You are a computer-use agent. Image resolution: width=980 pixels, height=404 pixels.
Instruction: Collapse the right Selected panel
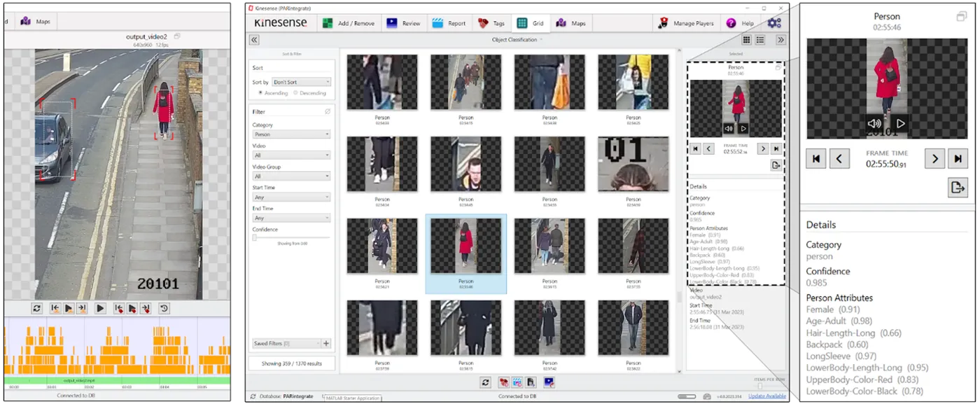(780, 40)
